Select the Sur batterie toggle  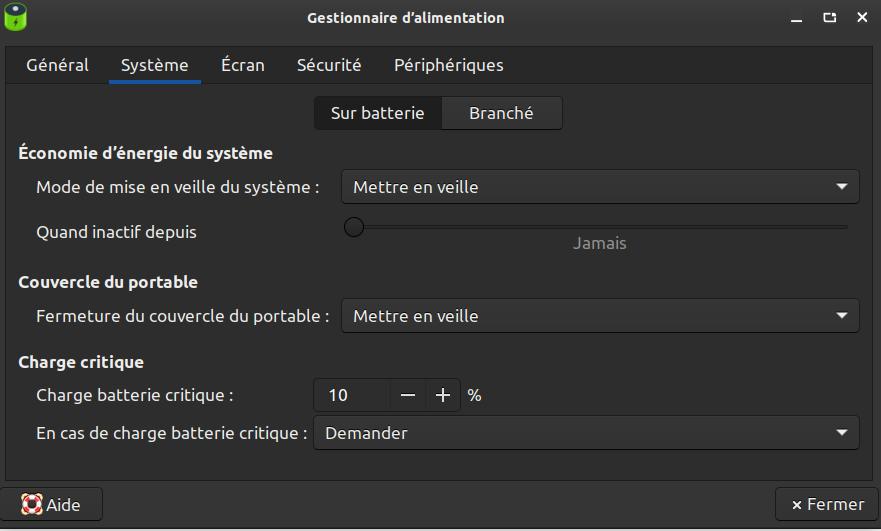(378, 113)
